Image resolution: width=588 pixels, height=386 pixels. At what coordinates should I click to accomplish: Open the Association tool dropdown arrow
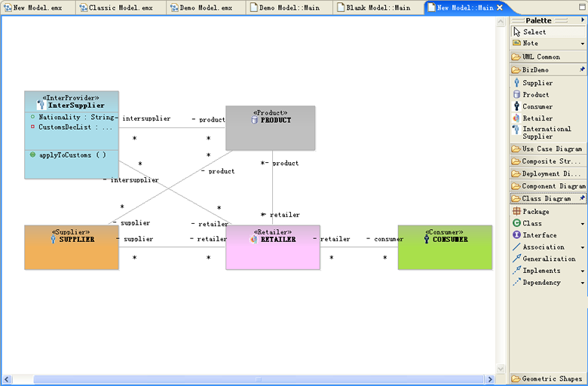pyautogui.click(x=582, y=247)
